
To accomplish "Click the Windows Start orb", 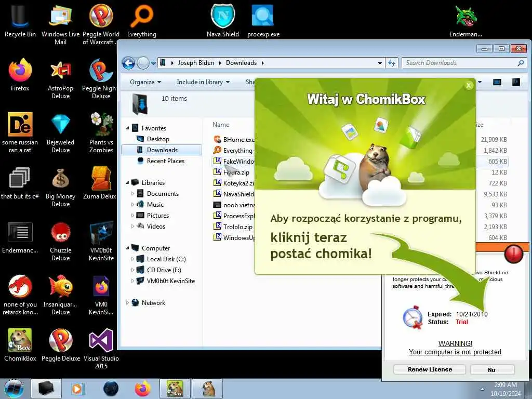I will (14, 389).
